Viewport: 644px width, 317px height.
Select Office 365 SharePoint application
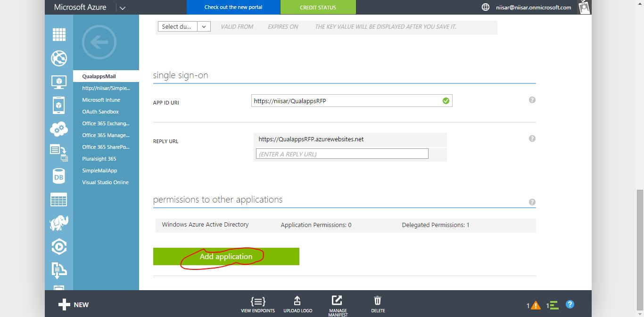pos(106,147)
